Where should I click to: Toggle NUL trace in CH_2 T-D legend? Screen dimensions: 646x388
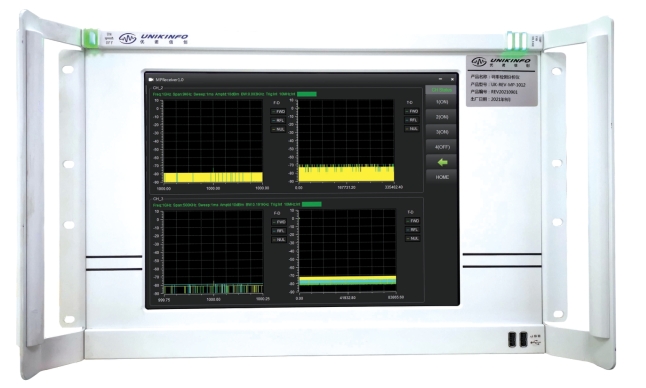412,129
